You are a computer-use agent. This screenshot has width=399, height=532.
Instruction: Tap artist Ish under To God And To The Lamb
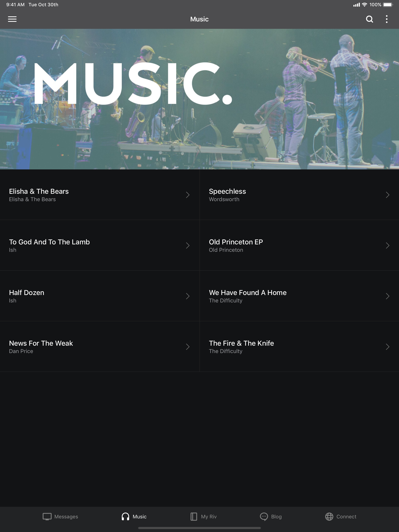(x=12, y=250)
